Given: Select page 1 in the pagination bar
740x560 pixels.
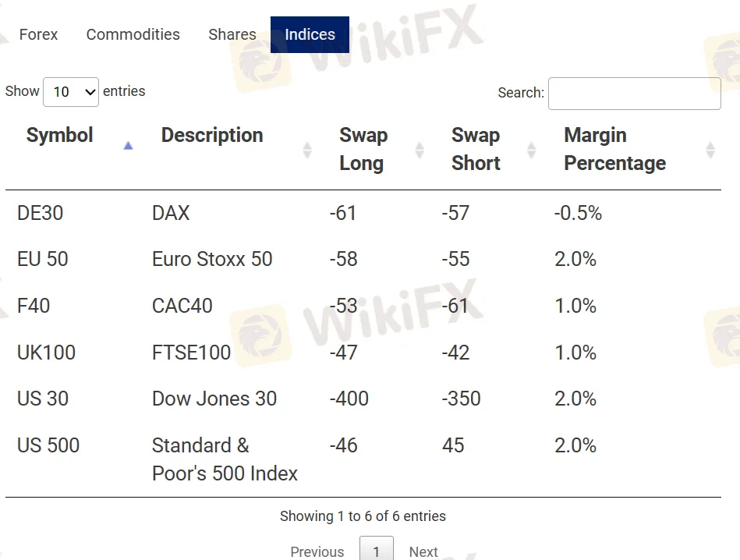Looking at the screenshot, I should (377, 551).
